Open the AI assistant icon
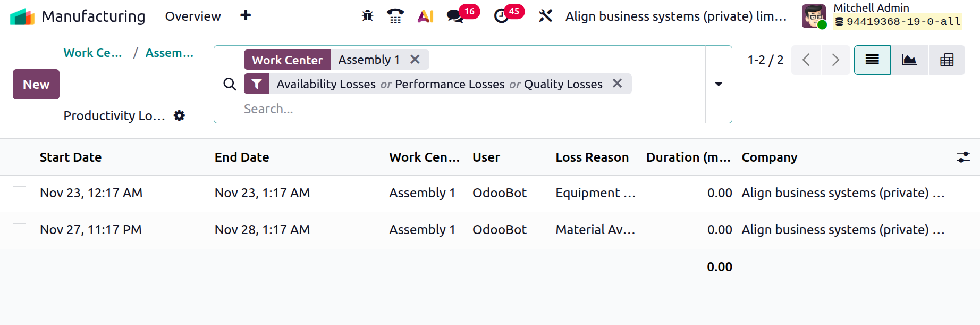This screenshot has height=325, width=980. click(x=425, y=16)
